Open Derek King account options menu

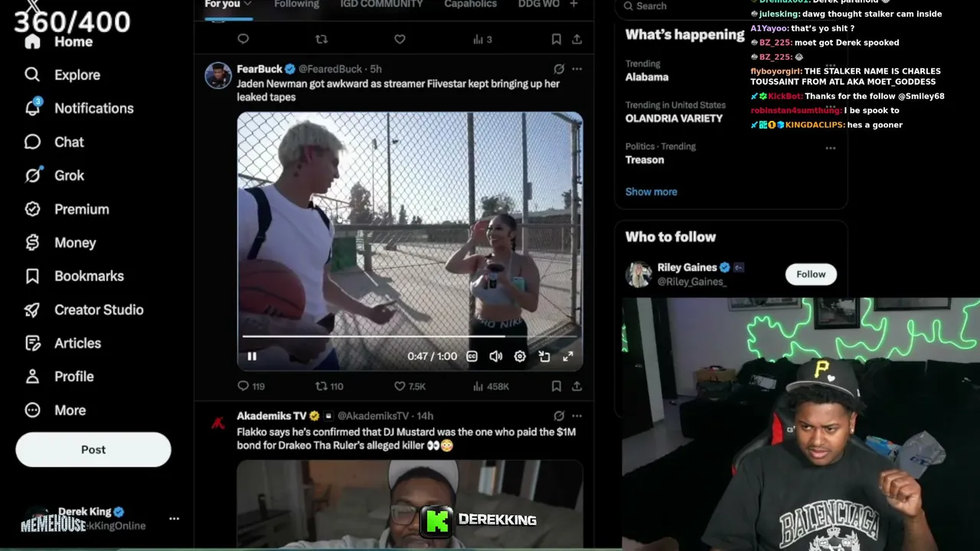click(174, 519)
